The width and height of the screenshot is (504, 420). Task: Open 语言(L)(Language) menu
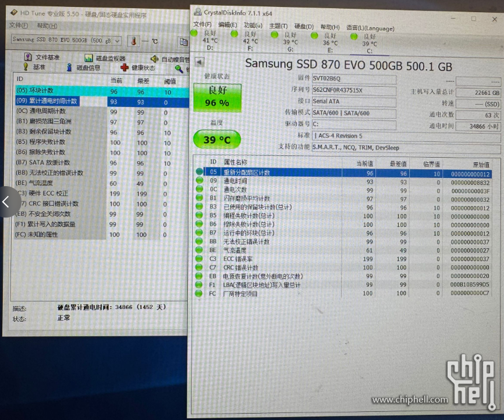tap(370, 28)
